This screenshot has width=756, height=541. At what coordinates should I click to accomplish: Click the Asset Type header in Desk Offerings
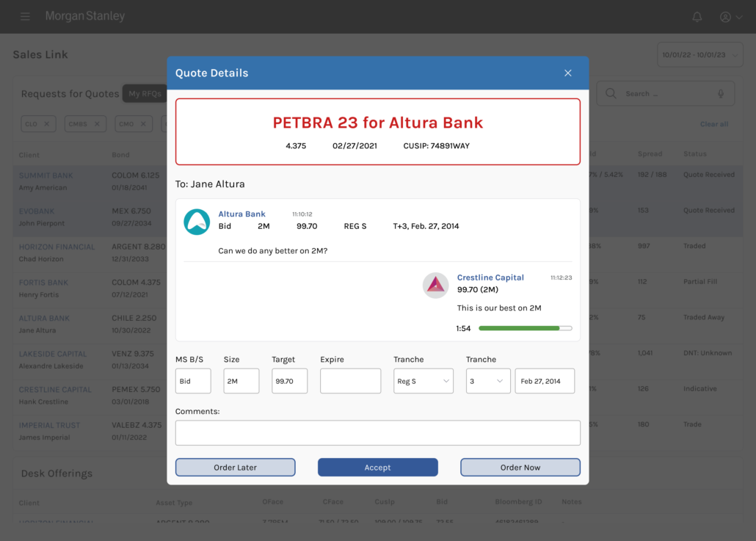coord(174,503)
